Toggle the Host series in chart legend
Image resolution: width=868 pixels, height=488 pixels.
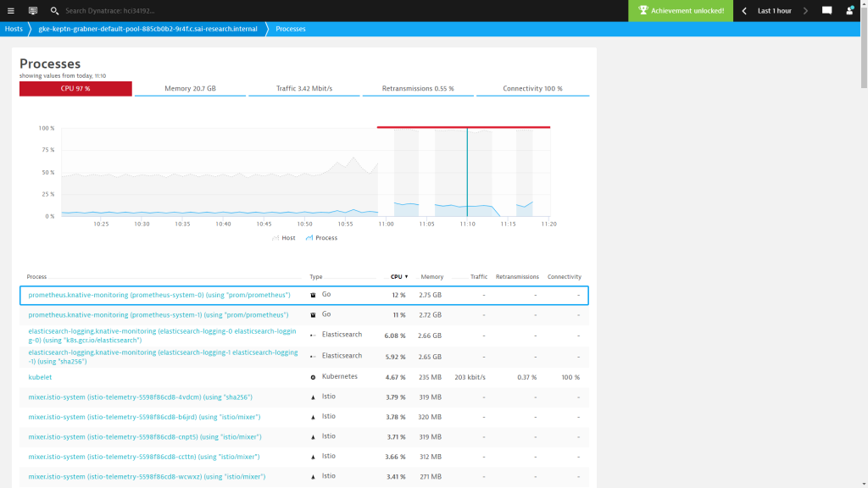(283, 238)
